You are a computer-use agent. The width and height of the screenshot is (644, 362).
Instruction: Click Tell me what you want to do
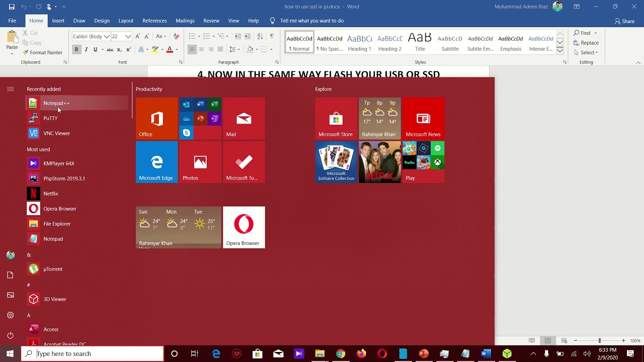point(306,21)
